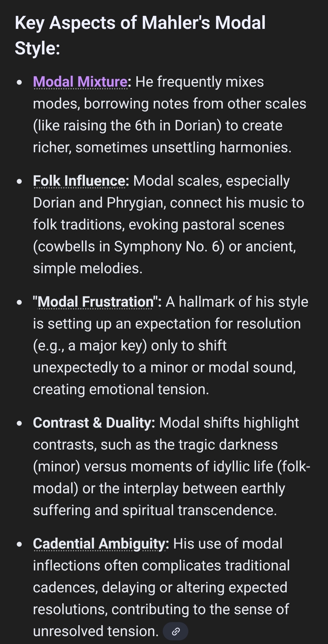This screenshot has width=328, height=644.
Task: Click the words "Dorian and Phrygian"
Action: click(100, 203)
